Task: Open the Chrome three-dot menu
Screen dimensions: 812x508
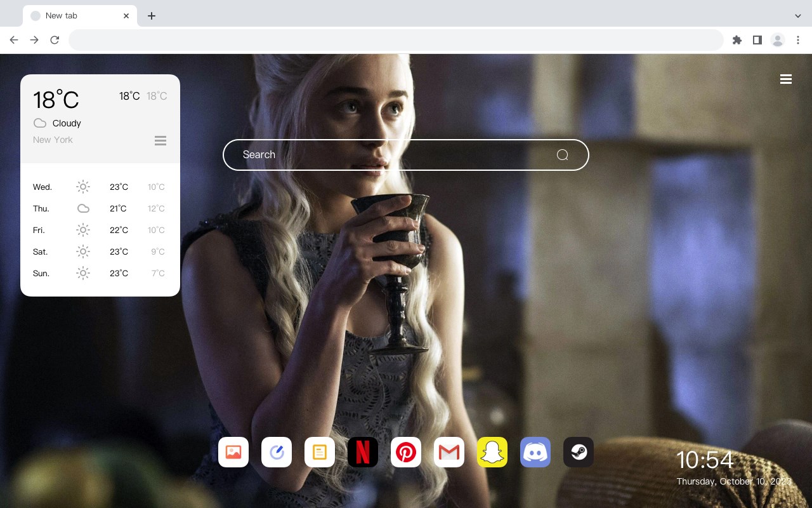Action: click(798, 40)
